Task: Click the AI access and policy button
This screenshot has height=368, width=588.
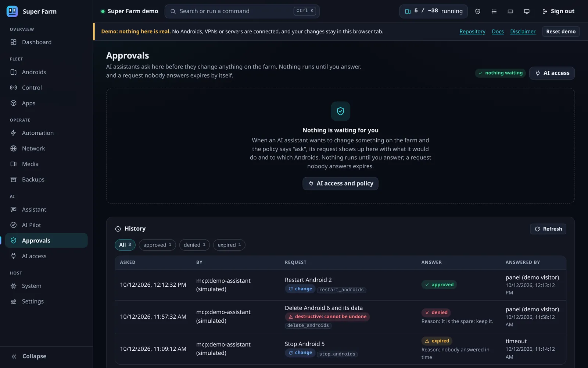Action: coord(340,183)
